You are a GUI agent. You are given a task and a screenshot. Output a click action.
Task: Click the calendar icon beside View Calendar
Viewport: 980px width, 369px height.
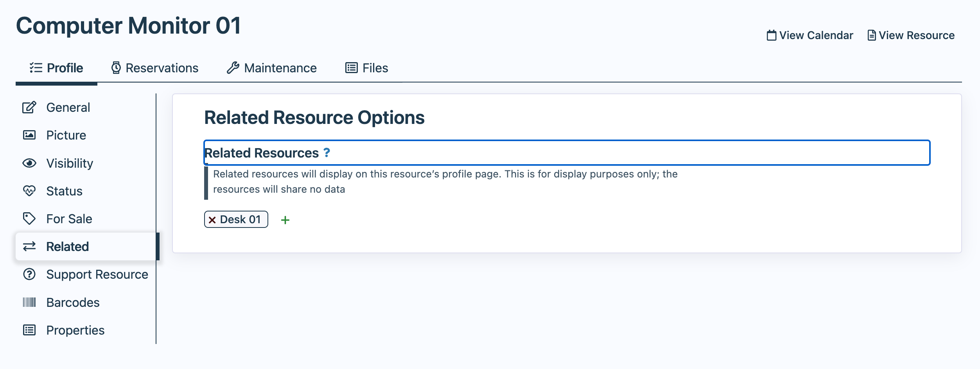tap(771, 36)
